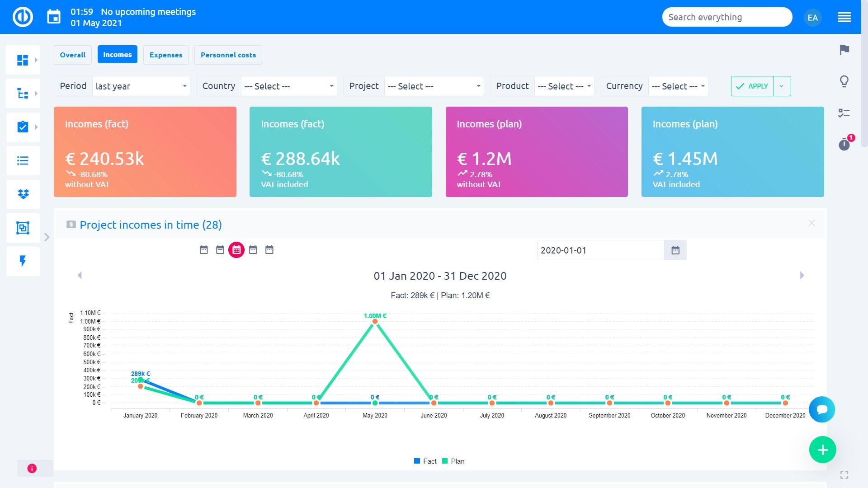
Task: Toggle the Plan series in chart legend
Action: 453,461
